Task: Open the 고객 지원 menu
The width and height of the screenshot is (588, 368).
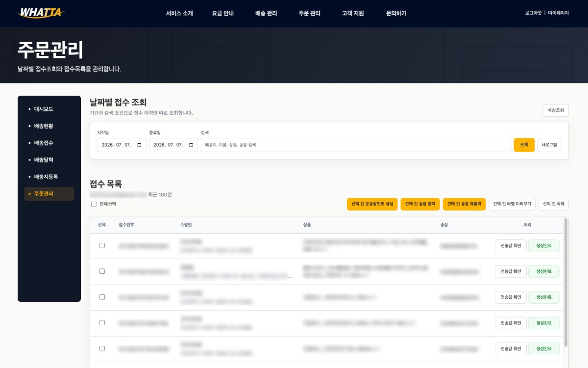Action: 353,13
